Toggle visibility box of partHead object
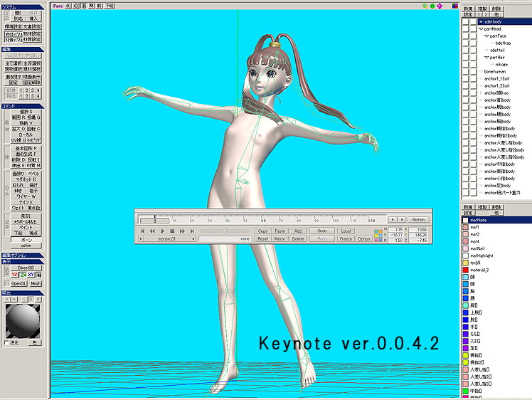532x400 pixels. (x=465, y=29)
